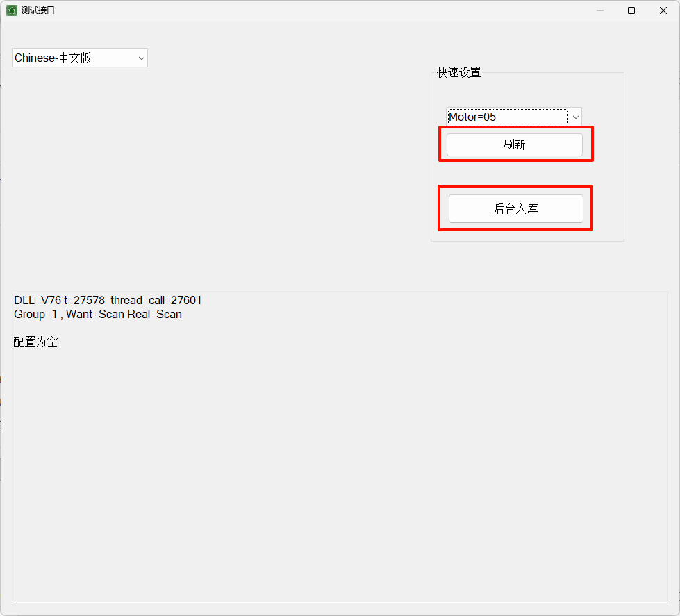Screen dimensions: 680x616
Task: Click the 快速设置 group box label
Action: (459, 72)
